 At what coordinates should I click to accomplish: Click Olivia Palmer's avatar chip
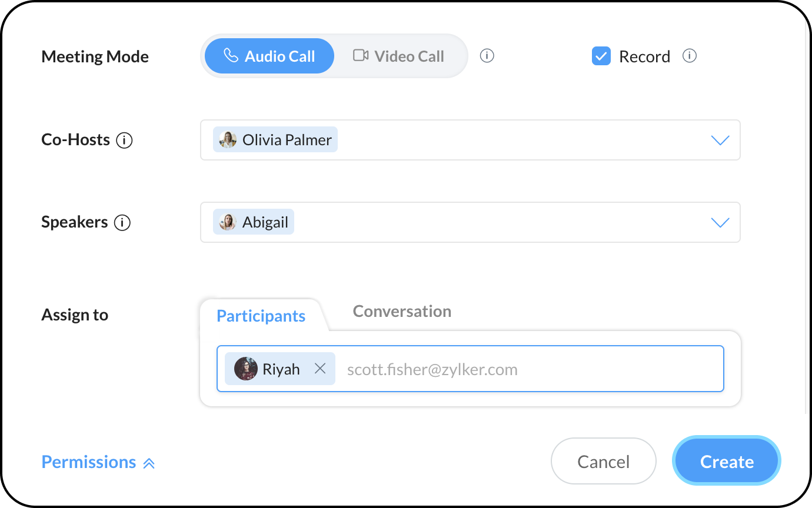click(228, 140)
